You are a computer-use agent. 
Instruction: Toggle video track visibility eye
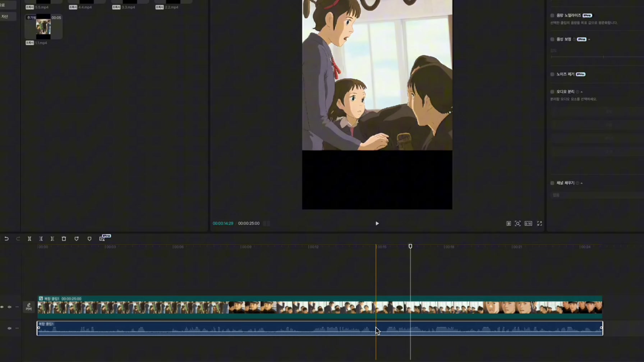(2, 307)
